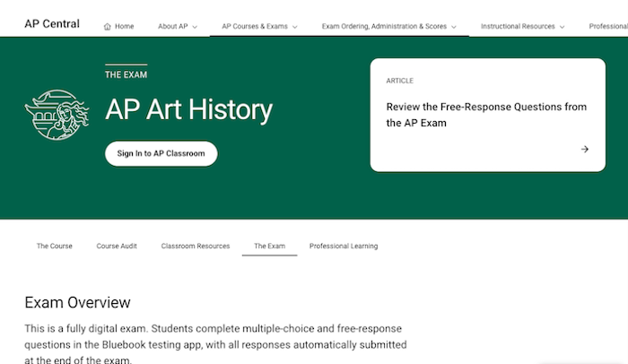Click the AP Art History emblem icon
Image resolution: width=628 pixels, height=364 pixels.
pyautogui.click(x=57, y=115)
